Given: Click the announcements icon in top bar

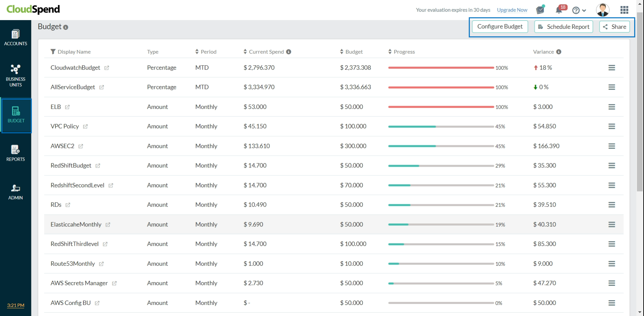Looking at the screenshot, I should click(x=540, y=10).
